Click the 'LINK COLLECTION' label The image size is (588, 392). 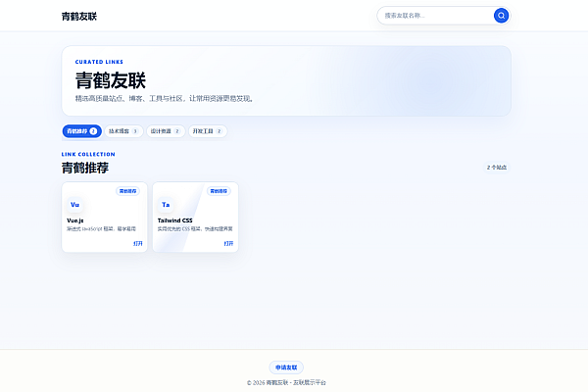coord(88,154)
